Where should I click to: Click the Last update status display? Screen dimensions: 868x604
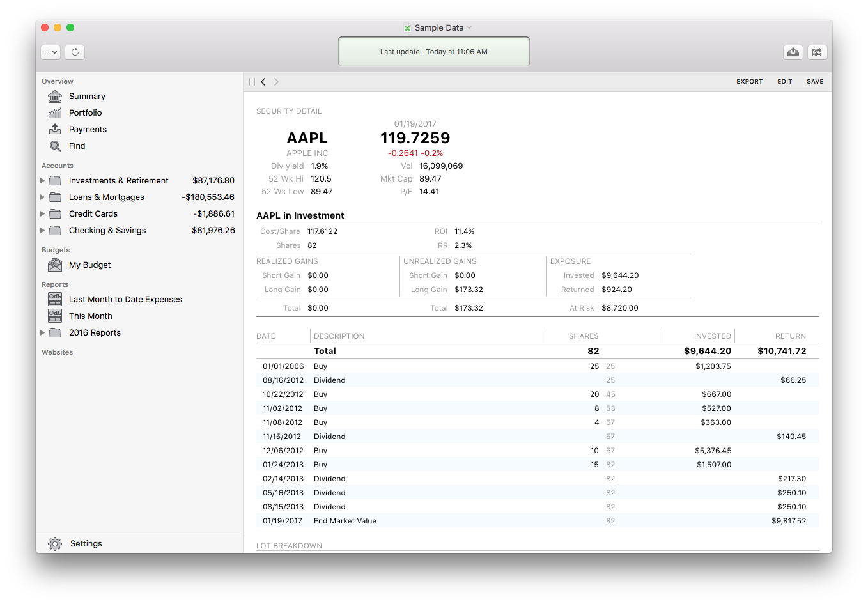(434, 52)
